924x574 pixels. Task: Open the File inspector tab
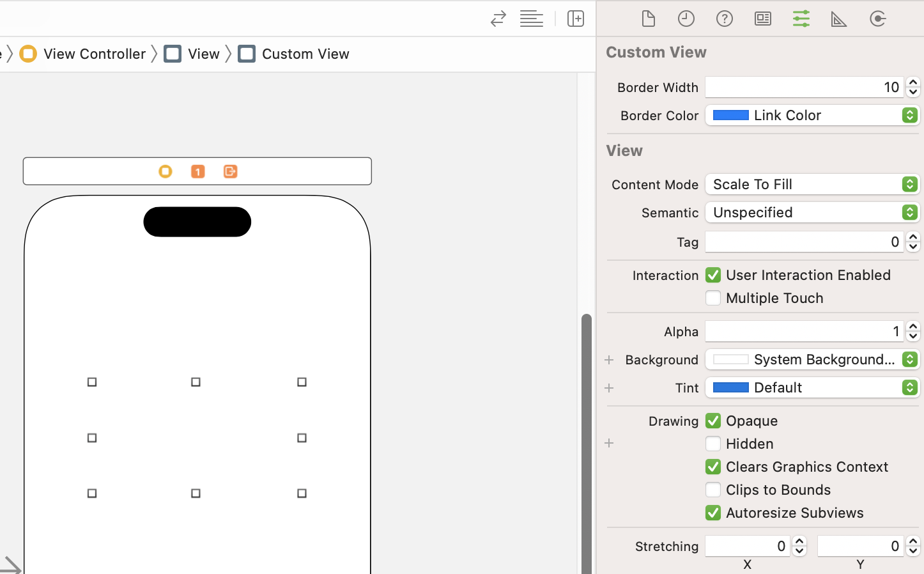tap(648, 19)
